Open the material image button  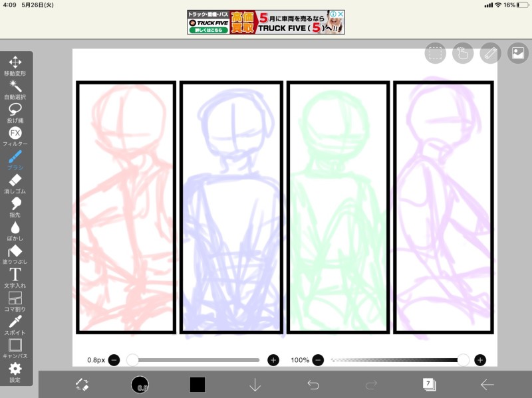coord(518,53)
